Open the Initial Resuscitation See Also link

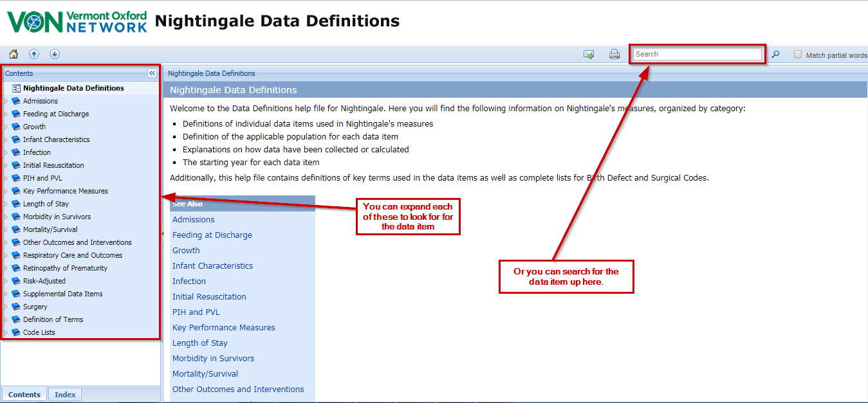pyautogui.click(x=209, y=297)
